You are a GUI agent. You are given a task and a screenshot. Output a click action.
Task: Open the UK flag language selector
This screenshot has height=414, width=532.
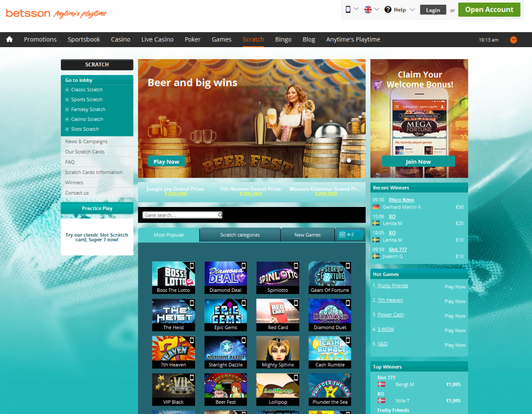click(x=368, y=9)
